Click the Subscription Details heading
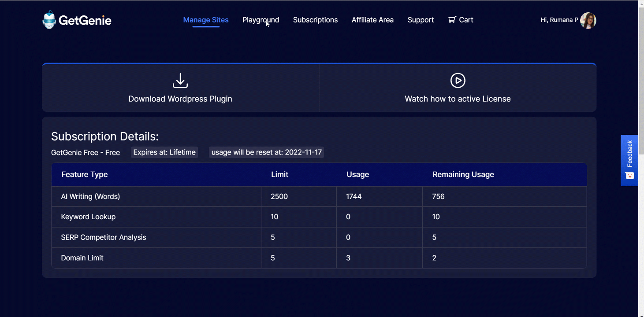 click(105, 136)
